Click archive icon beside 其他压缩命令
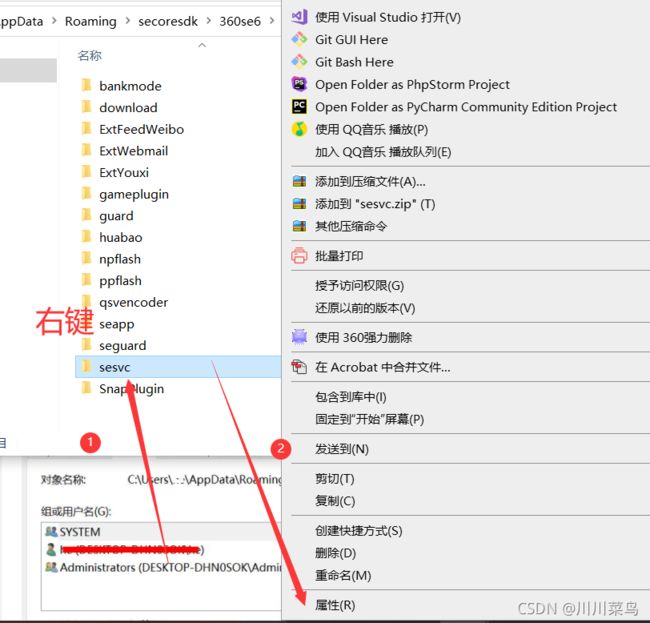Screen dimensions: 650x623 pyautogui.click(x=299, y=226)
